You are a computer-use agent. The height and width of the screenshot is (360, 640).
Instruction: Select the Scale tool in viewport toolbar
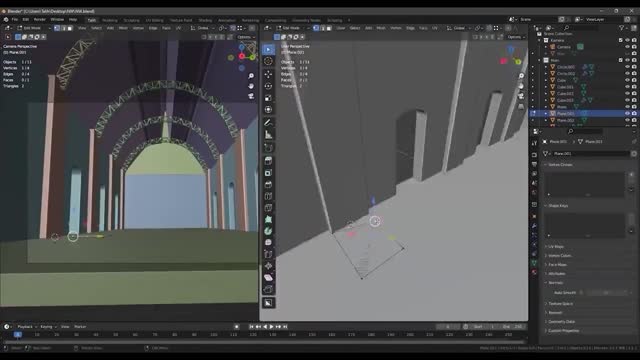pyautogui.click(x=268, y=98)
